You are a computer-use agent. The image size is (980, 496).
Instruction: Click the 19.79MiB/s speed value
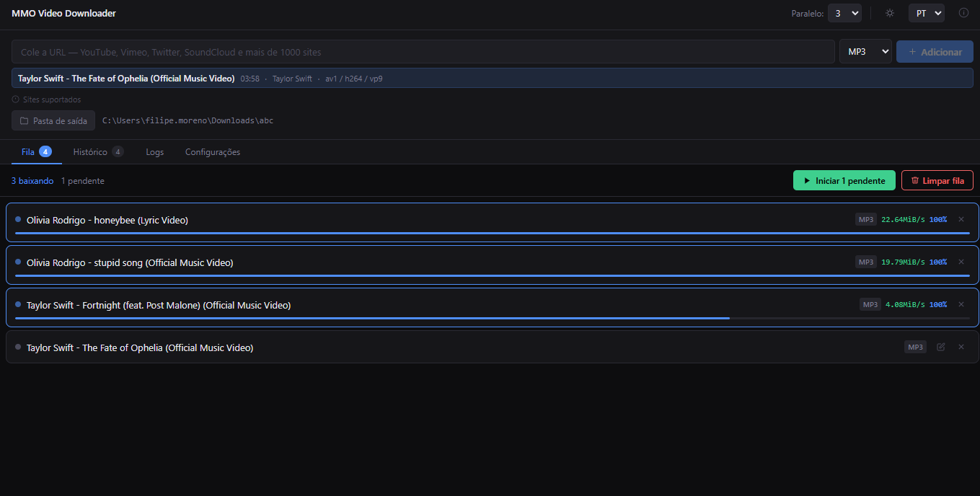pos(903,262)
